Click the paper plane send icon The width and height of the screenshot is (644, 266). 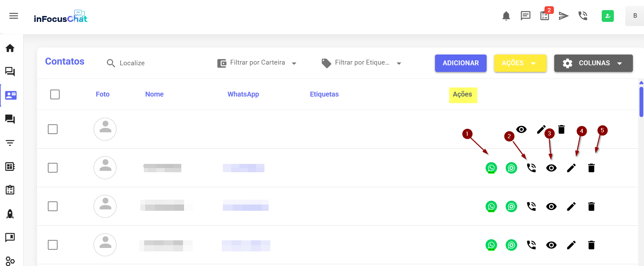click(564, 16)
